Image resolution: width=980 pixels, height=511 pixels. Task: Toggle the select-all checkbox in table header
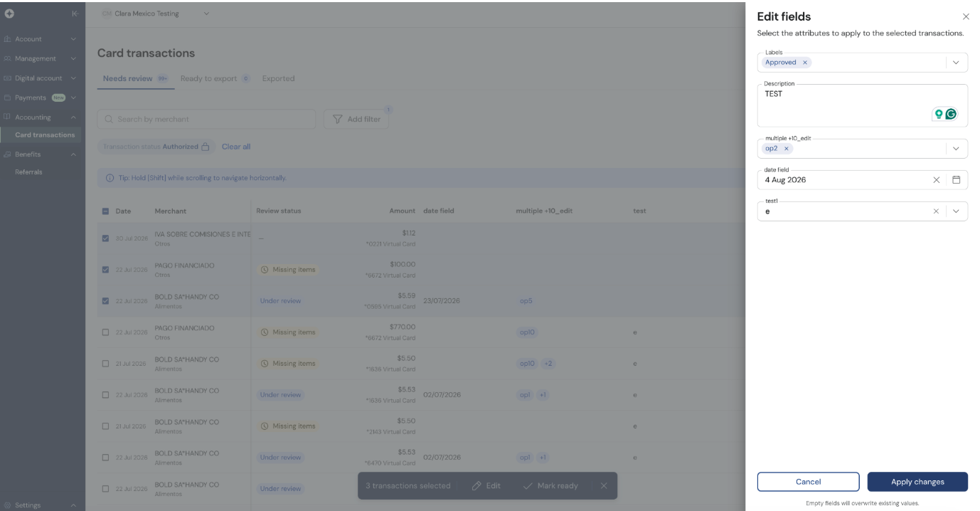click(x=106, y=211)
